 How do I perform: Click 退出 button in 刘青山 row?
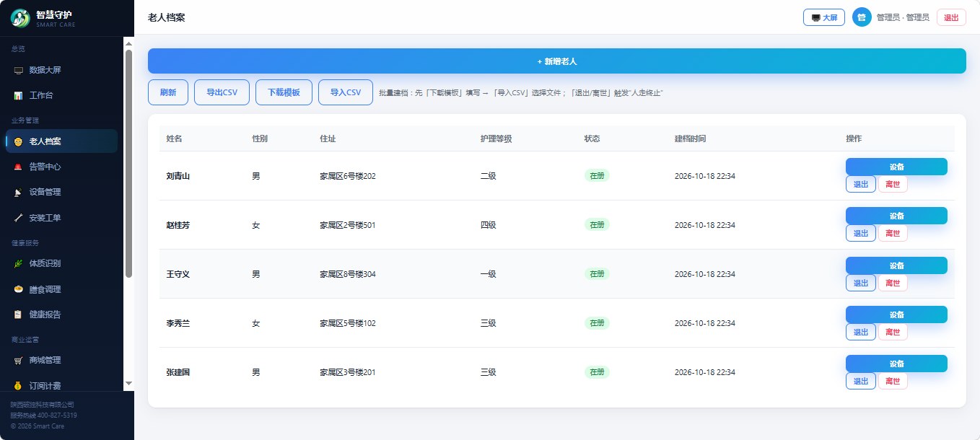tap(861, 184)
